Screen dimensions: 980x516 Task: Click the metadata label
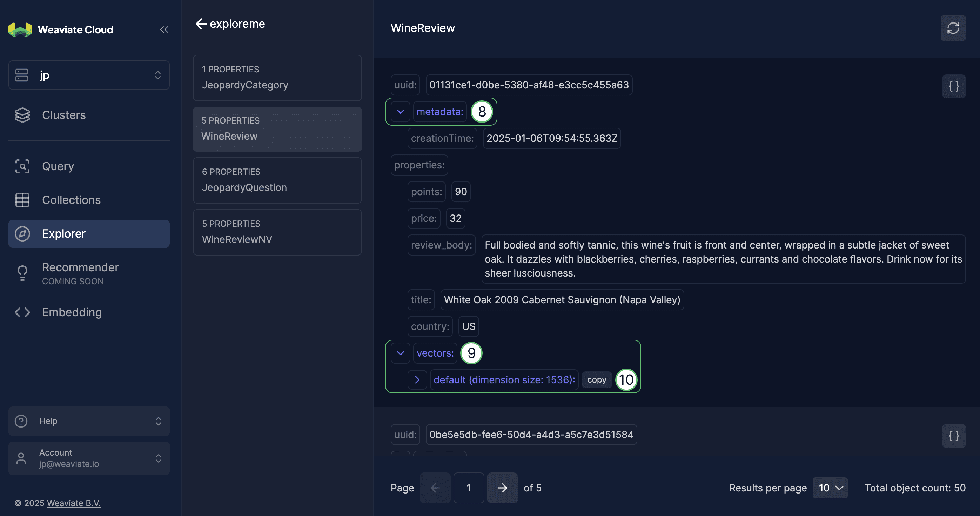pyautogui.click(x=440, y=112)
